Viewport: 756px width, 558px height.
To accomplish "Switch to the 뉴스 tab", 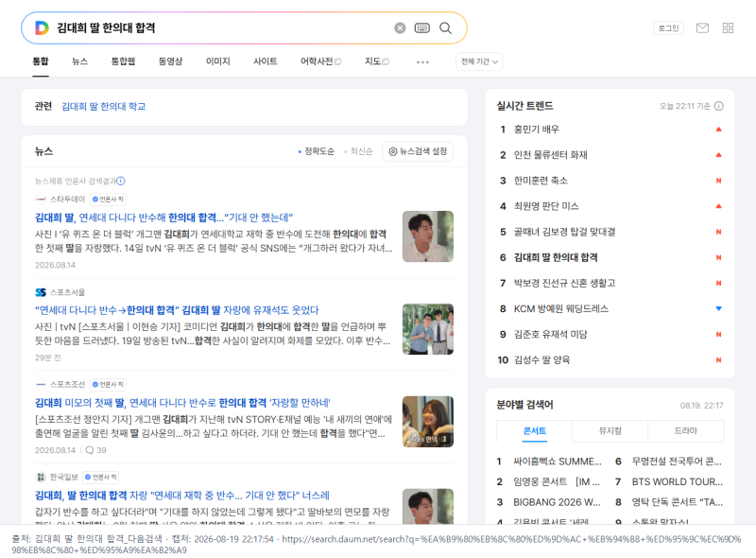I will point(80,61).
